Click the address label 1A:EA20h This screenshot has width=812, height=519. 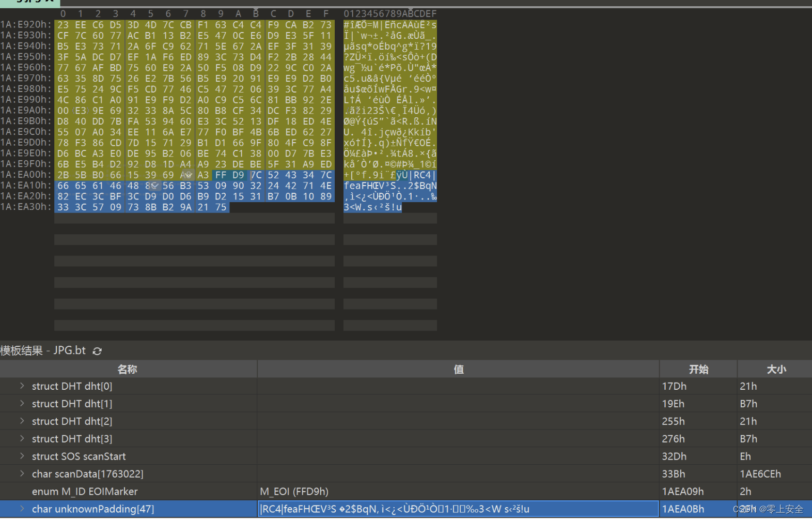click(26, 196)
